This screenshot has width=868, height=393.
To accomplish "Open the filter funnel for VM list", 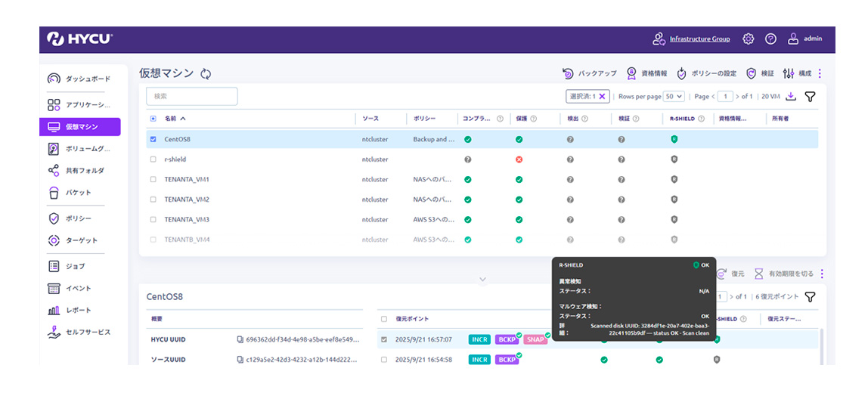I will tap(810, 97).
